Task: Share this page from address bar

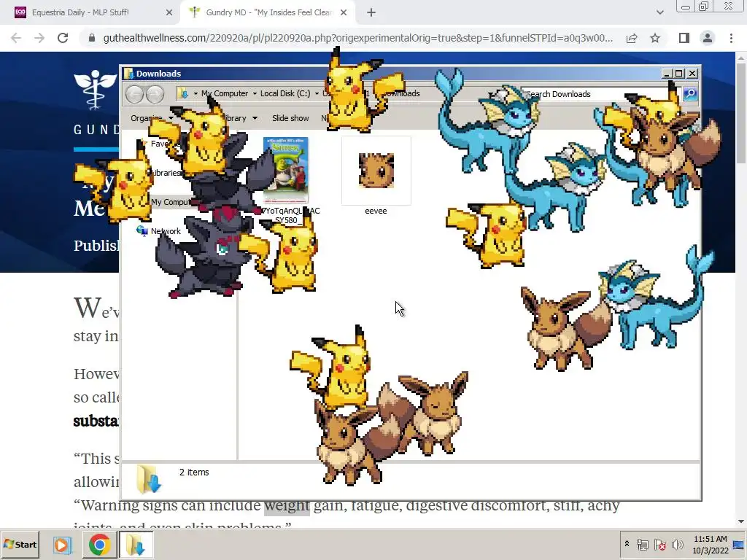Action: tap(632, 38)
